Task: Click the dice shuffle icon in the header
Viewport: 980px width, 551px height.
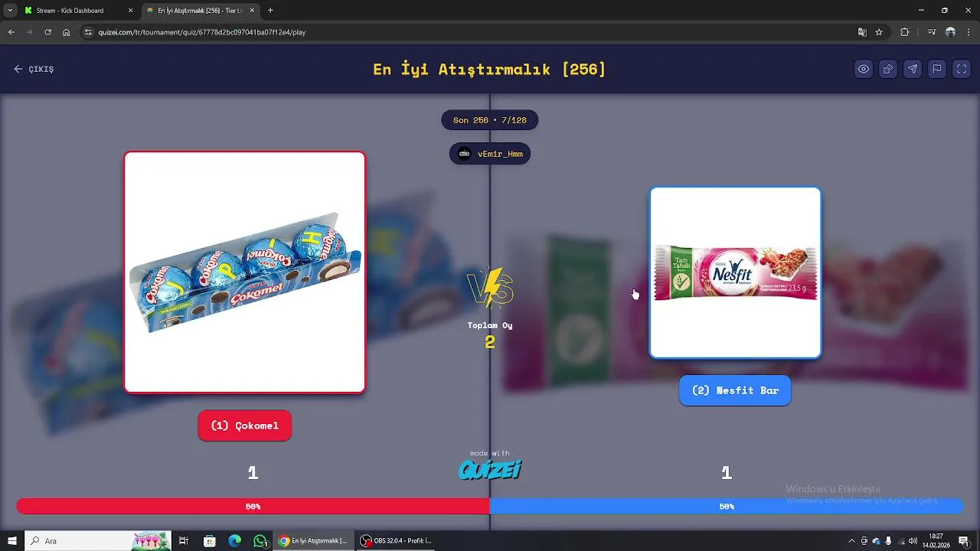Action: coord(888,69)
